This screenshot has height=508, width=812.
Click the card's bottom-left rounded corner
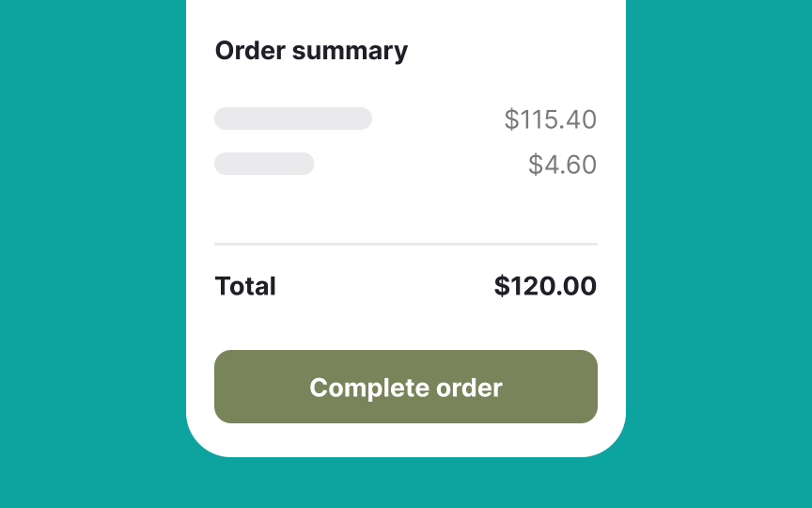203,440
